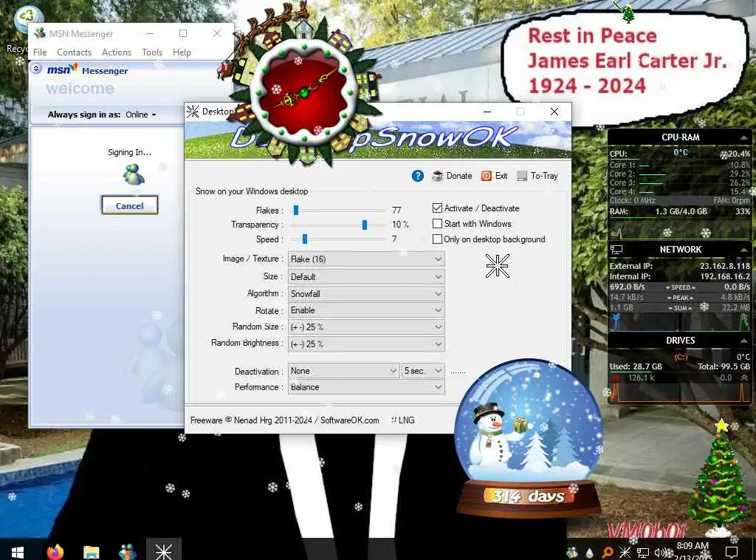Cancel the MSN Messenger sign-in
This screenshot has height=560, width=756.
[x=130, y=205]
